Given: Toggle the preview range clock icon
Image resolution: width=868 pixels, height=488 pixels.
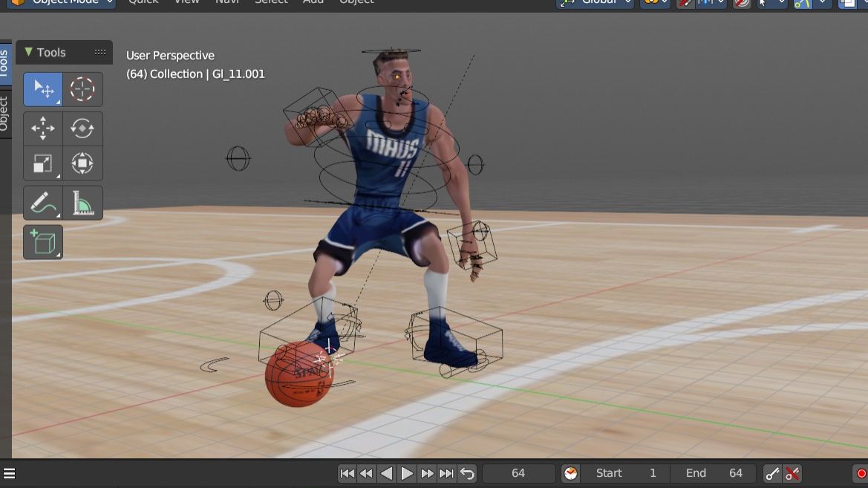Looking at the screenshot, I should (570, 473).
